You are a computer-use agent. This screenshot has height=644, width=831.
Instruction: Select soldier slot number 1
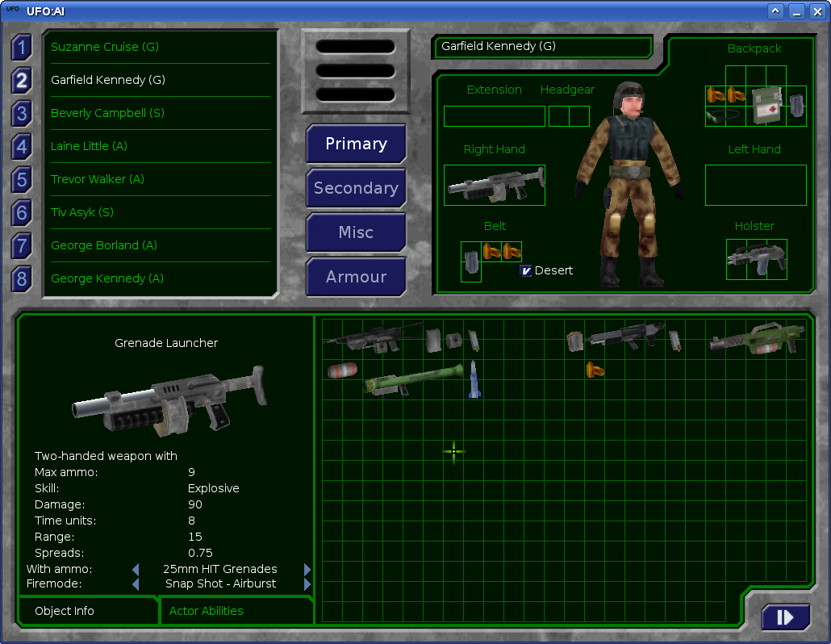22,48
